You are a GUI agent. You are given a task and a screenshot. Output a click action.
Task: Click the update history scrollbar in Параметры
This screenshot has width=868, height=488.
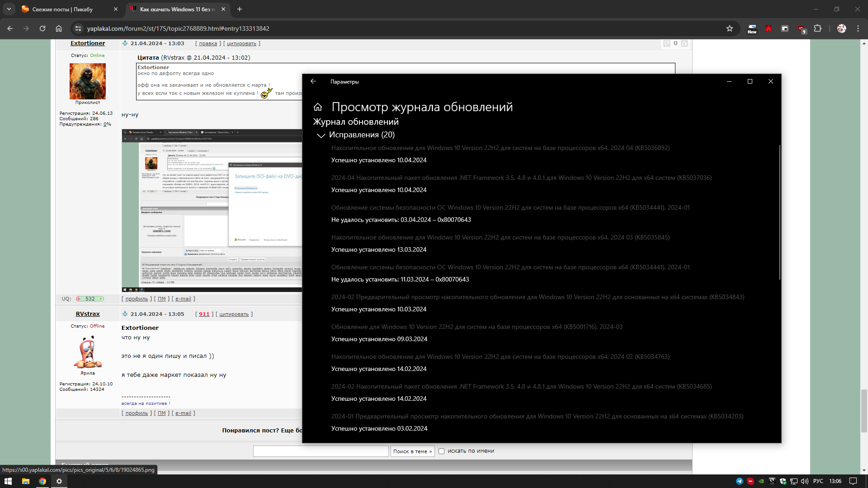coord(779,212)
